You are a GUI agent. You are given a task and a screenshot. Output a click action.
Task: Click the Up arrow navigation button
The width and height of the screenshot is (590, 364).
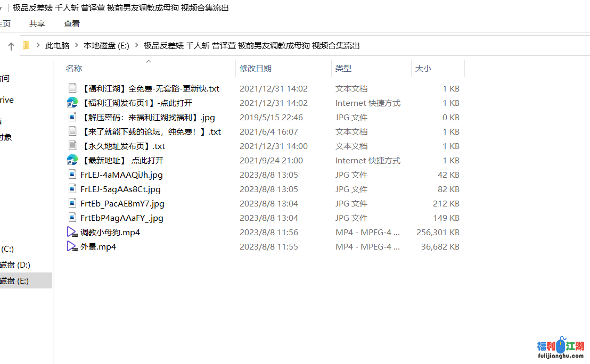point(11,46)
